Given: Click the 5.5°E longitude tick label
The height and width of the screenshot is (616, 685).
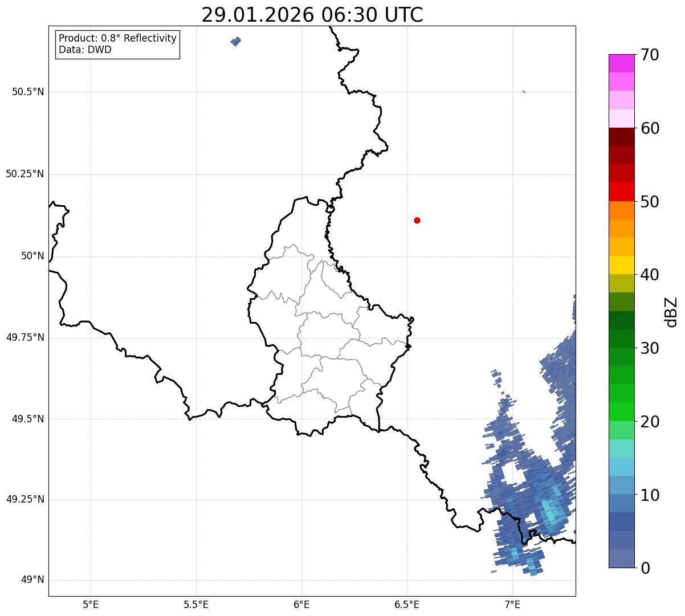Looking at the screenshot, I should coord(196,604).
